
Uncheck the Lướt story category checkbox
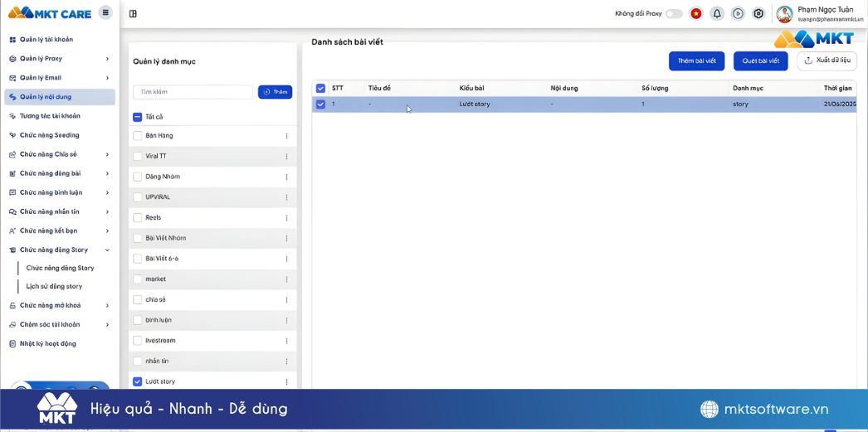(x=138, y=381)
